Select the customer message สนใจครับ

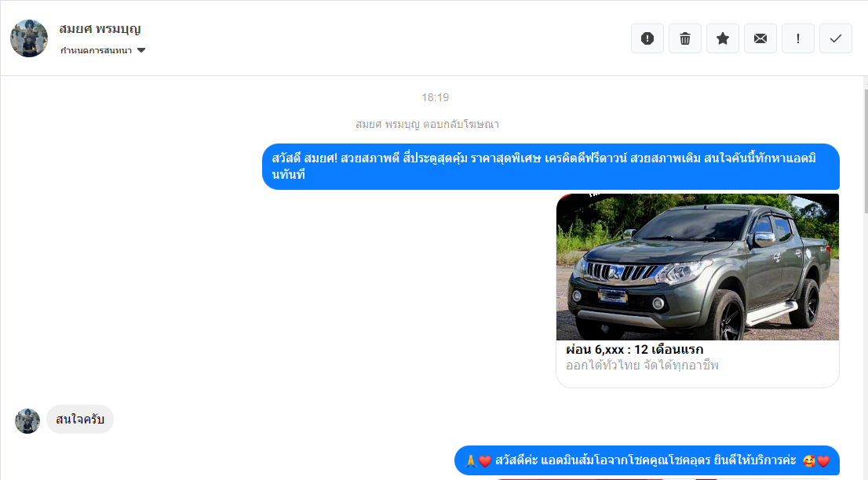click(80, 419)
